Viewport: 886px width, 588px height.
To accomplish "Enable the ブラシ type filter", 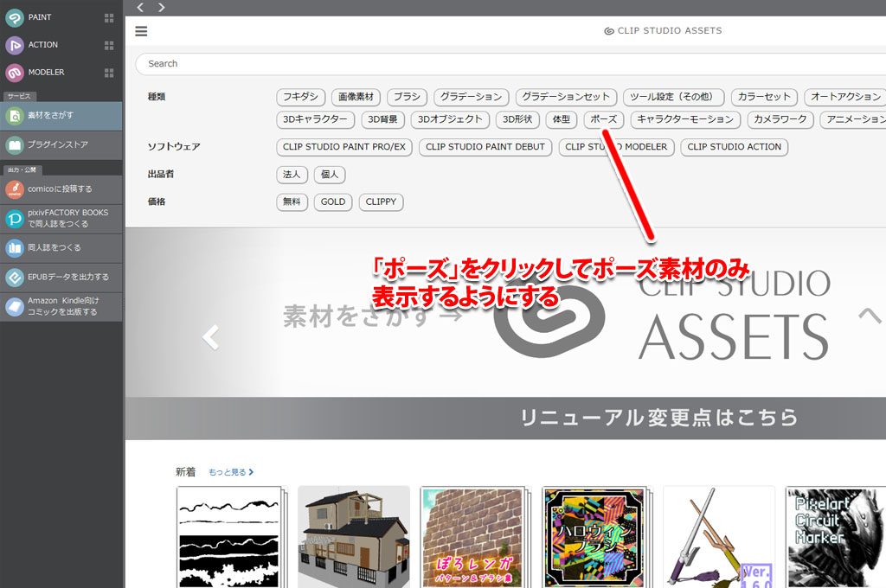I will [406, 97].
